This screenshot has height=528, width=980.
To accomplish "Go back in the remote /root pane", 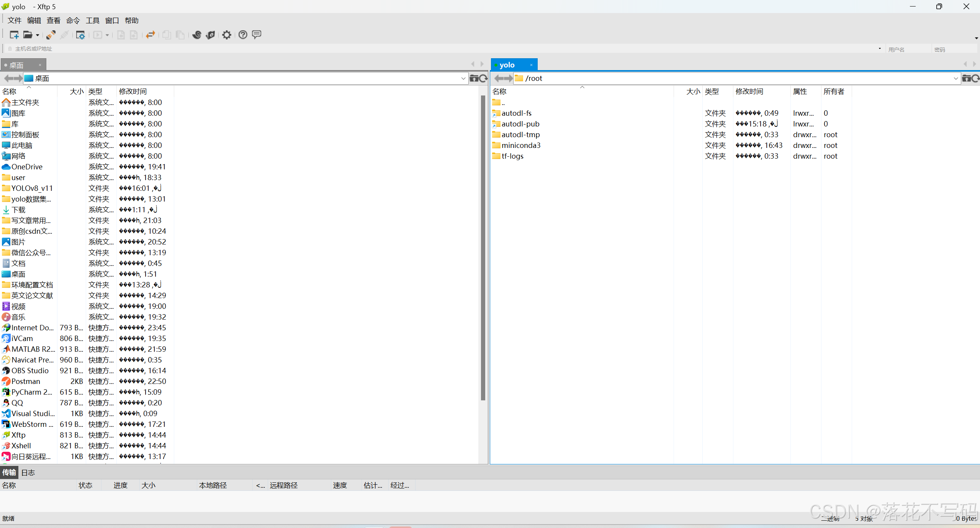I will click(499, 79).
